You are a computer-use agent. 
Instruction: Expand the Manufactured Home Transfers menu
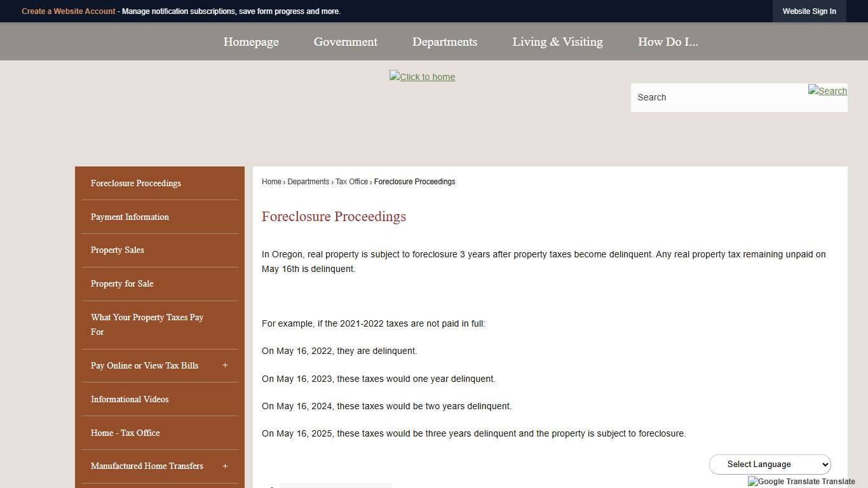pos(225,466)
